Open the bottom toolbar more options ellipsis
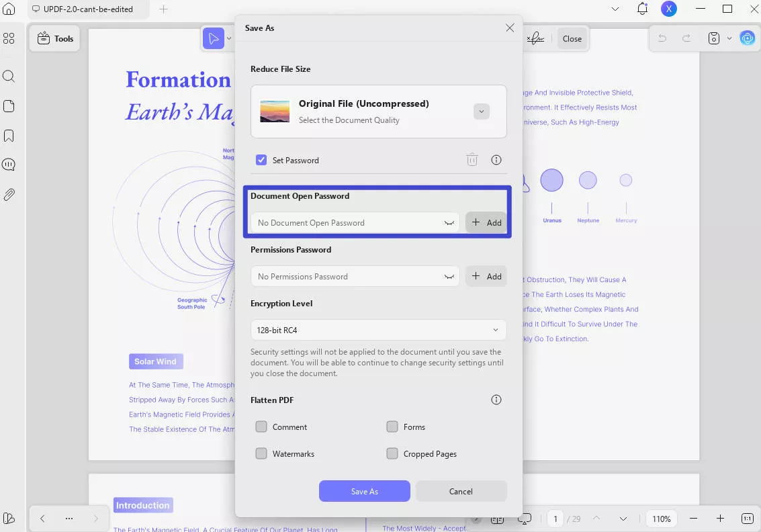 (69, 519)
